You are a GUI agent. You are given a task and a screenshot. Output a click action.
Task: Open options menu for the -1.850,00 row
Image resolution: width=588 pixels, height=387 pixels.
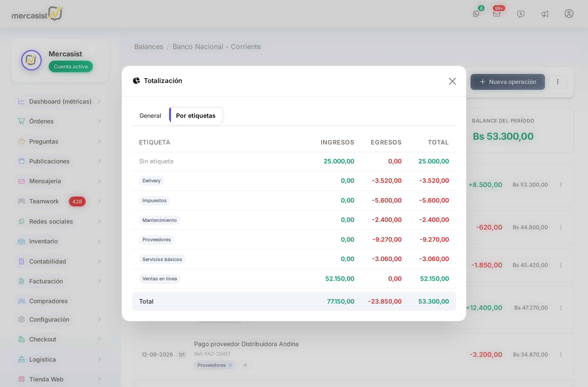point(561,265)
